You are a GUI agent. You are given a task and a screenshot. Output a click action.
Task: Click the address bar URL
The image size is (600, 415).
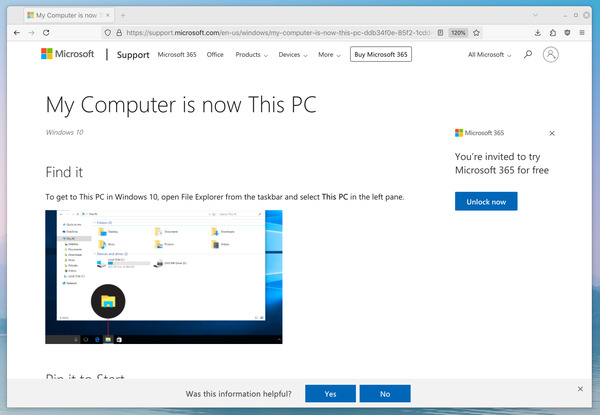pos(278,33)
